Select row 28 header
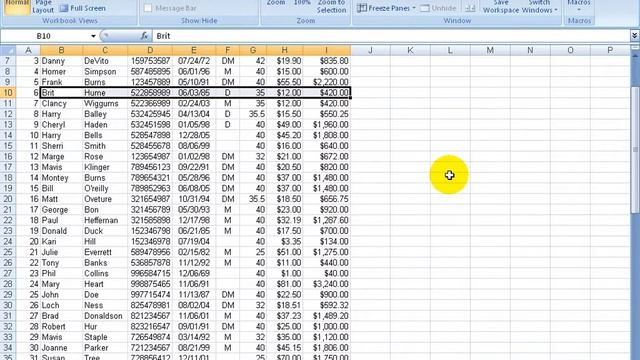Image resolution: width=640 pixels, height=360 pixels. point(8,284)
